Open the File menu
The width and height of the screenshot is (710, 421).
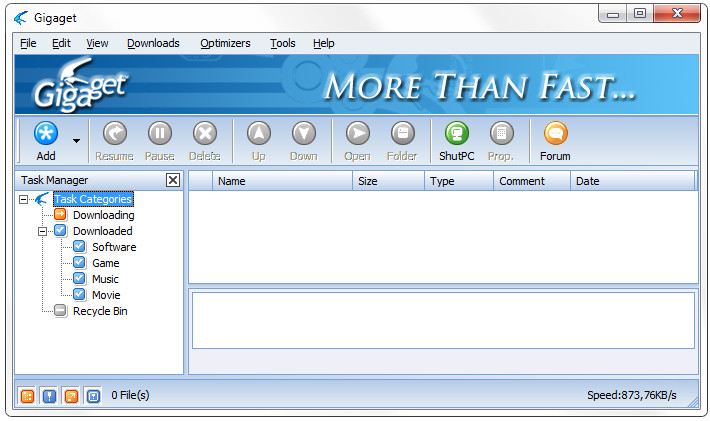tap(28, 43)
